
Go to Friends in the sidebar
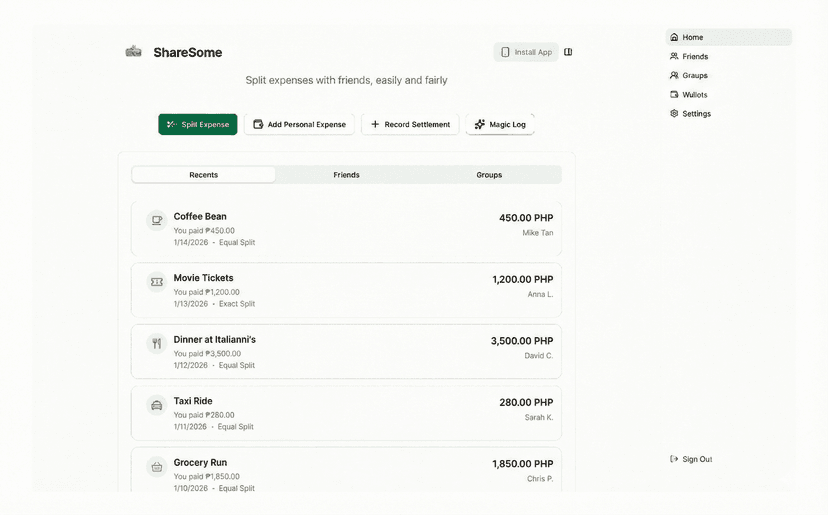694,57
